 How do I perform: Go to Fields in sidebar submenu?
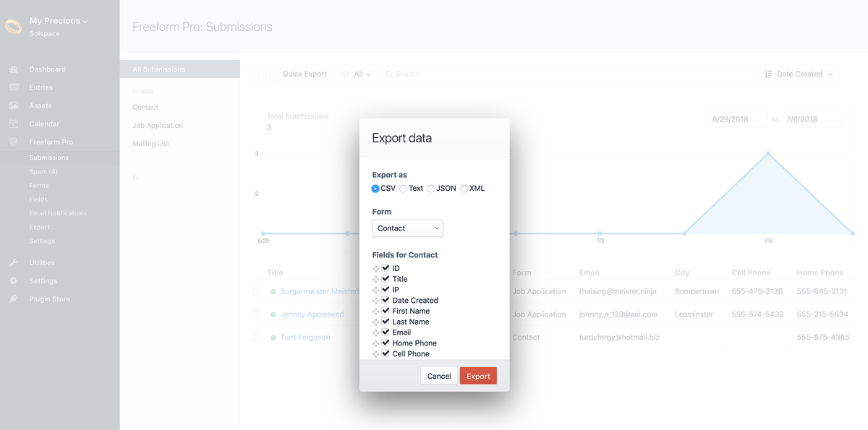(x=38, y=199)
